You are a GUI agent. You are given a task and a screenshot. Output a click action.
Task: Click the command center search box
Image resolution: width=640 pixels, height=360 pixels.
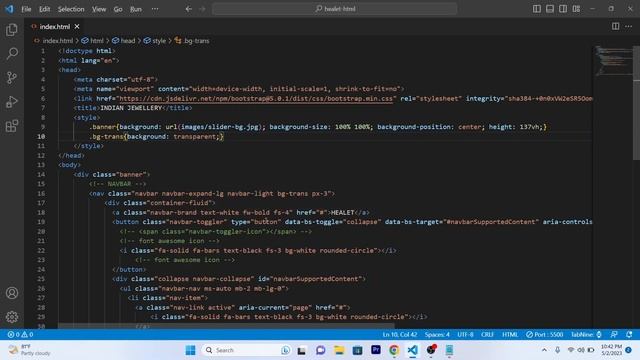335,9
